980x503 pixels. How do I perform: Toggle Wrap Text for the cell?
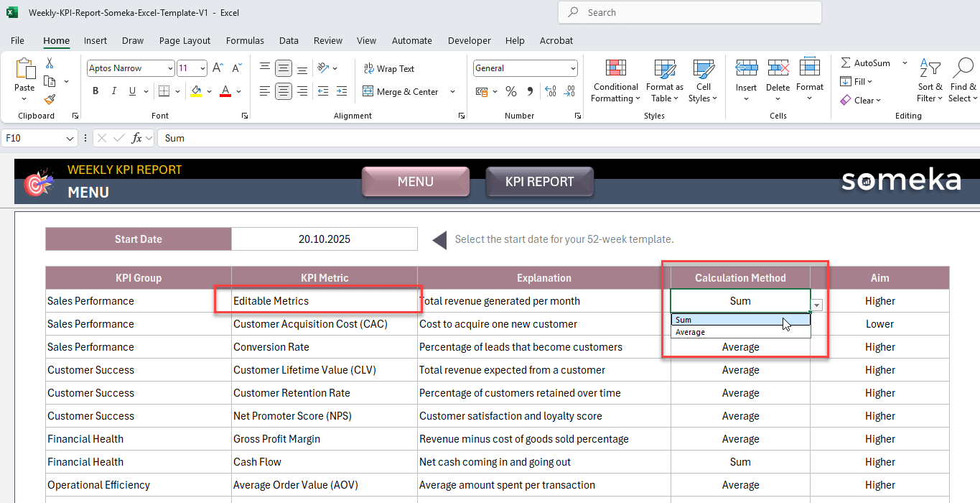coord(388,69)
